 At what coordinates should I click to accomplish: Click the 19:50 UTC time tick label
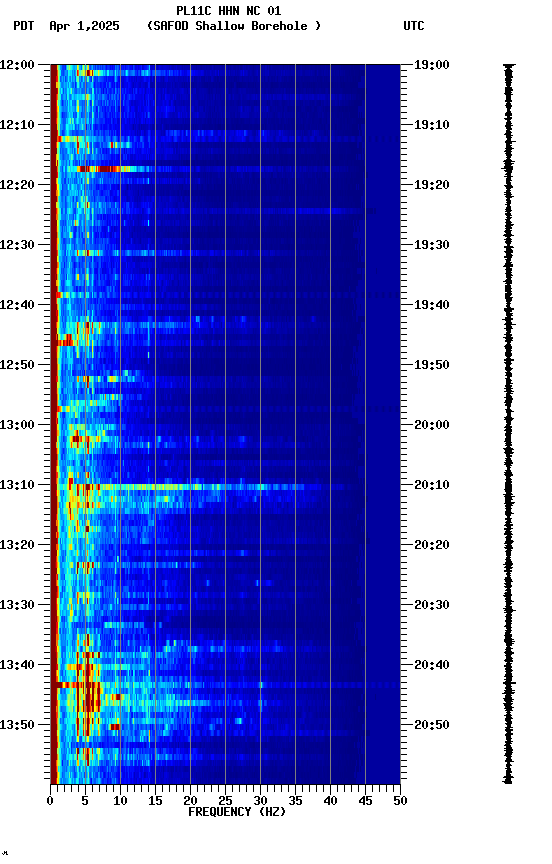point(432,365)
